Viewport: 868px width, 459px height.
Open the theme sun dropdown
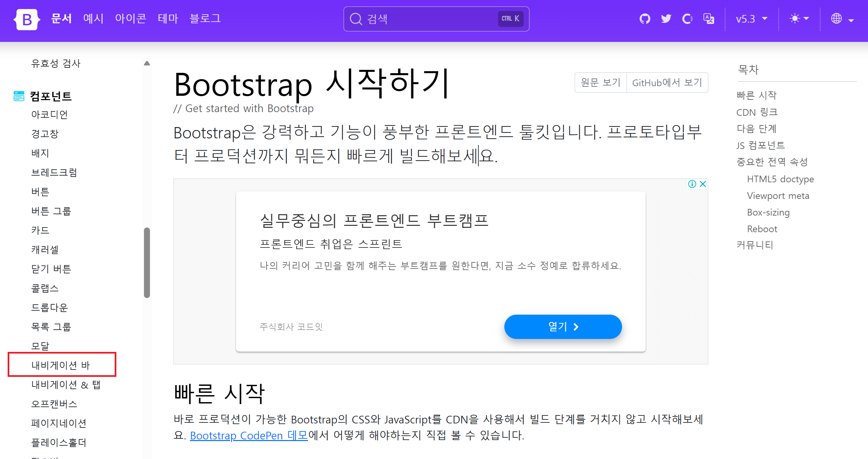pos(799,19)
